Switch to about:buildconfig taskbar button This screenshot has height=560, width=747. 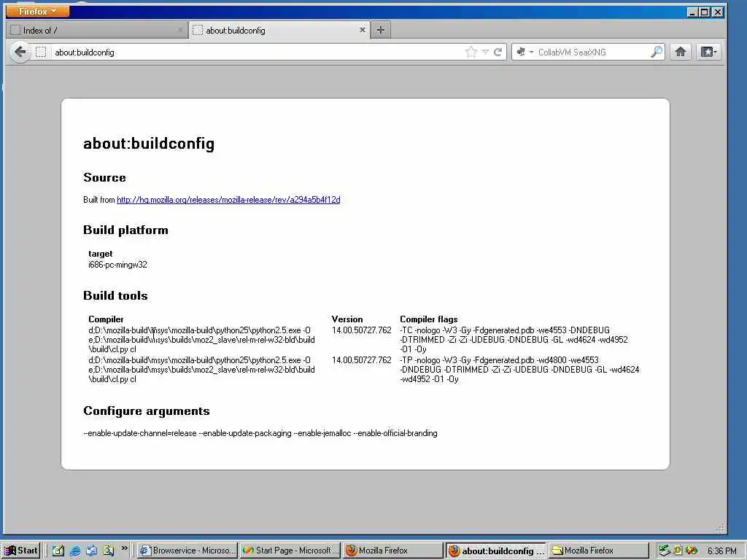coord(496,551)
